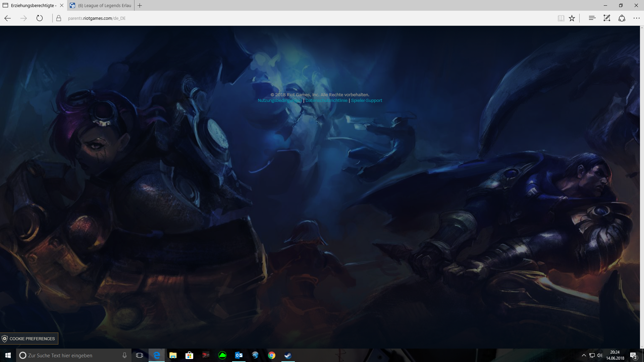The width and height of the screenshot is (644, 362).
Task: Open the Spieler-Support link
Action: pyautogui.click(x=366, y=101)
